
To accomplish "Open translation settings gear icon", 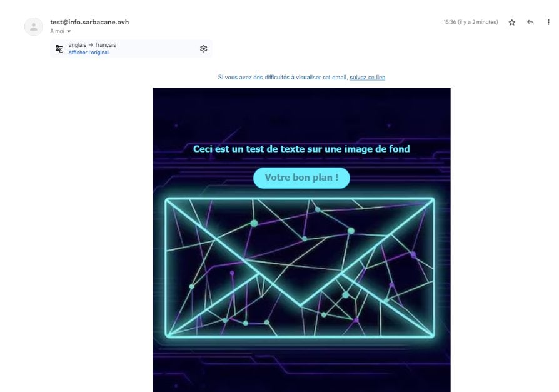I will pos(204,49).
